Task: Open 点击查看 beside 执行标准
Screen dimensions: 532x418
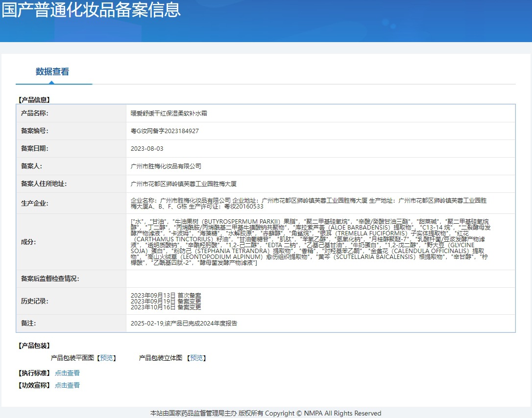Action: point(67,373)
